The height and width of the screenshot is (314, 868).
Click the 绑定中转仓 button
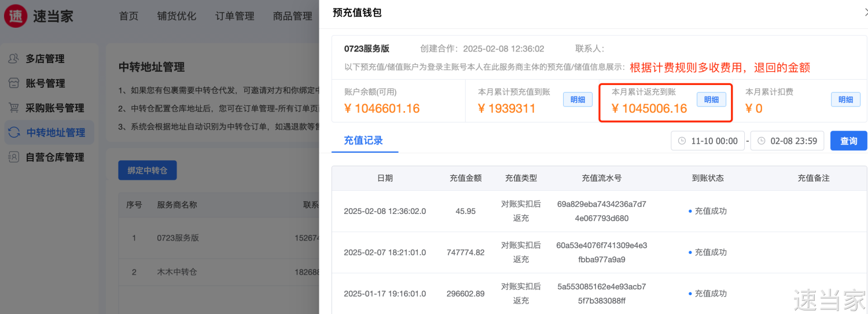click(x=147, y=171)
